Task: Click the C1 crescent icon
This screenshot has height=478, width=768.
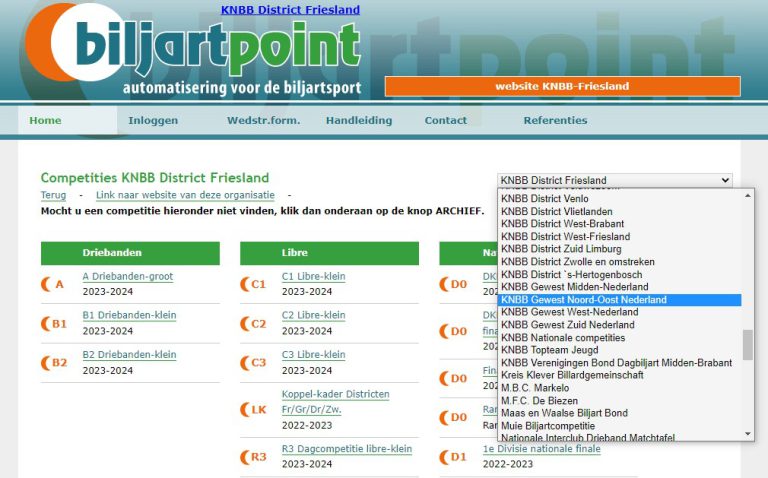Action: (253, 284)
